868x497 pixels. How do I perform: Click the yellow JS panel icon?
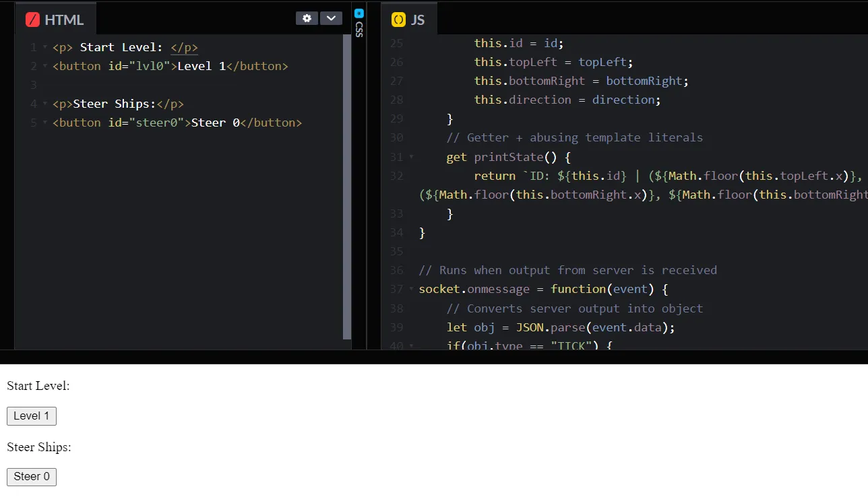(x=399, y=19)
